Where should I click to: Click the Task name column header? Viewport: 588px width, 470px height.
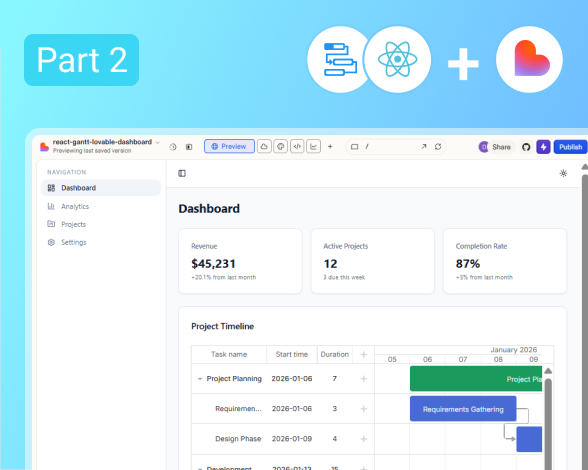(x=229, y=354)
